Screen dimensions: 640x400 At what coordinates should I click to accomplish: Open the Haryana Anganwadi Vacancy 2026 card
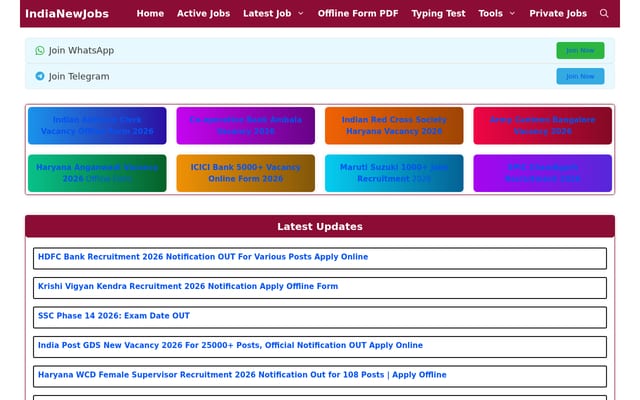tap(97, 173)
